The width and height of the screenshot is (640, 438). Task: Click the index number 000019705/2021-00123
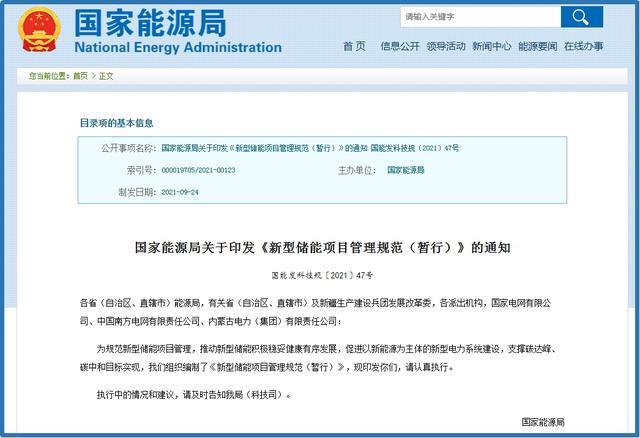(x=201, y=170)
